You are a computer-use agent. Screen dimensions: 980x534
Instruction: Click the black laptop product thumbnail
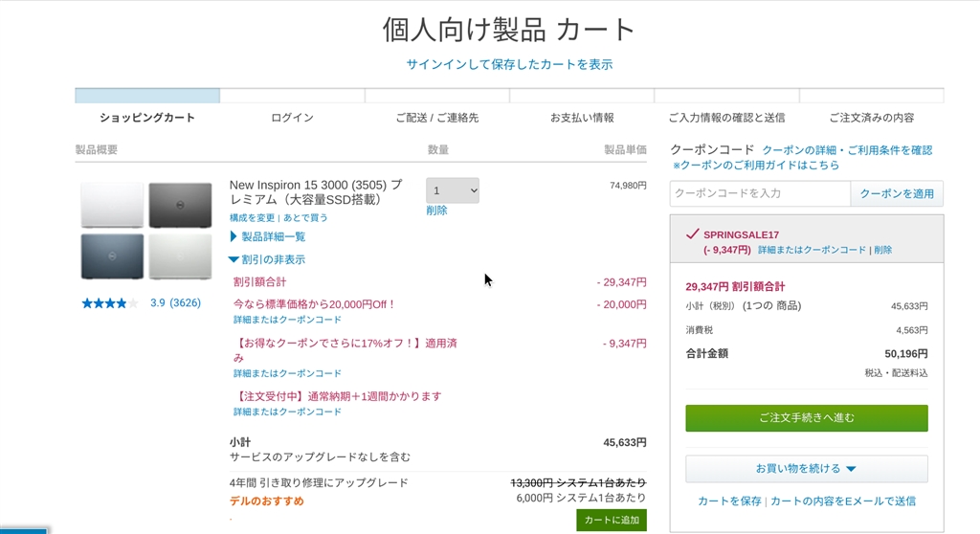180,205
